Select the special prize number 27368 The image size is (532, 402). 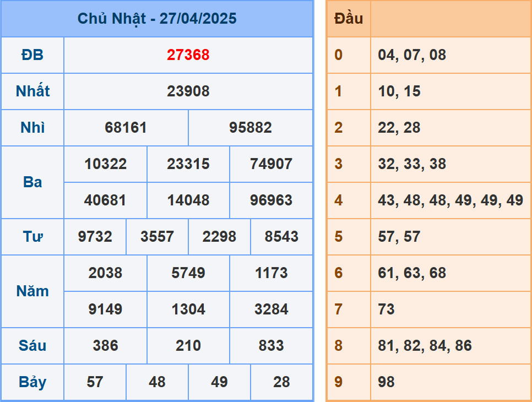point(188,55)
